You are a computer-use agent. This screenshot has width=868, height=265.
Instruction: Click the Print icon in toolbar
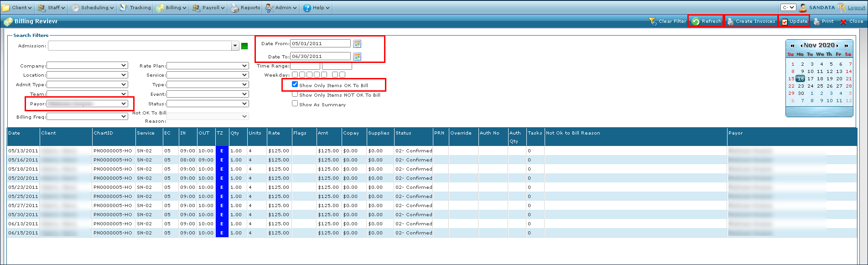[817, 21]
